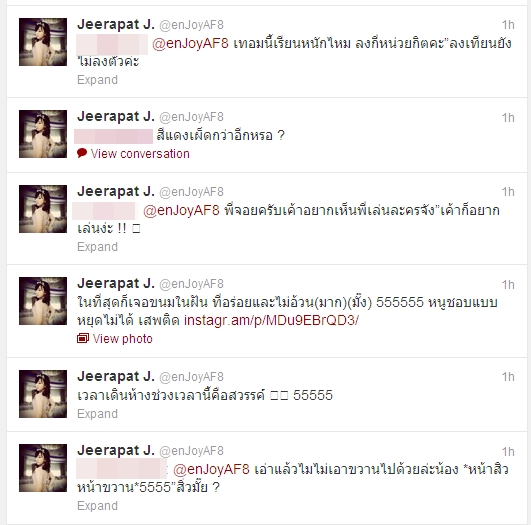Open the instagr.am/p/MDu9EBrQD3/ link
This screenshot has width=531, height=525.
[x=271, y=320]
